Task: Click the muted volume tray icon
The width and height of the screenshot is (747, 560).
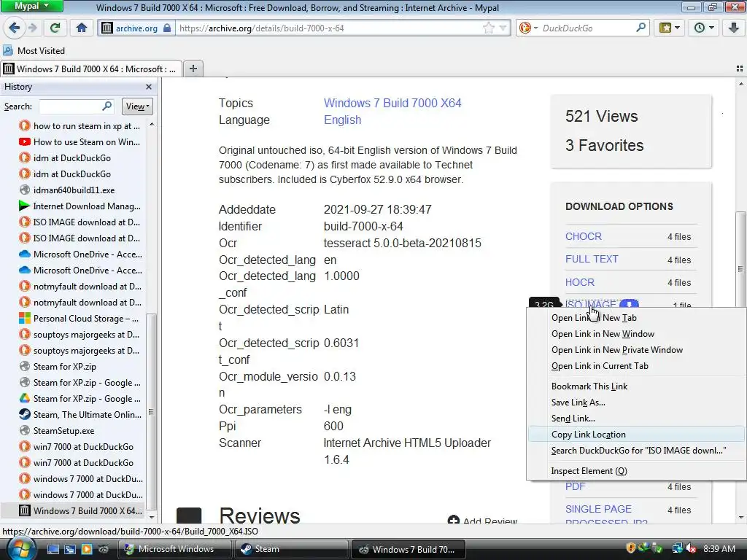Action: [692, 548]
